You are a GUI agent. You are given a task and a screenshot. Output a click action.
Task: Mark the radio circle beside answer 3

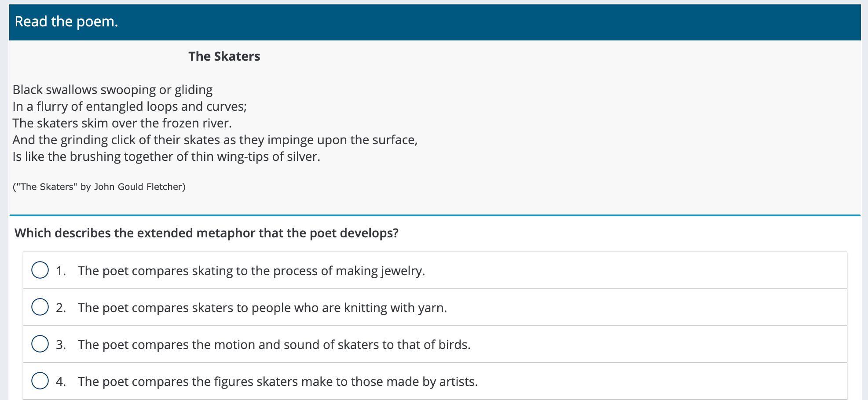click(x=40, y=344)
